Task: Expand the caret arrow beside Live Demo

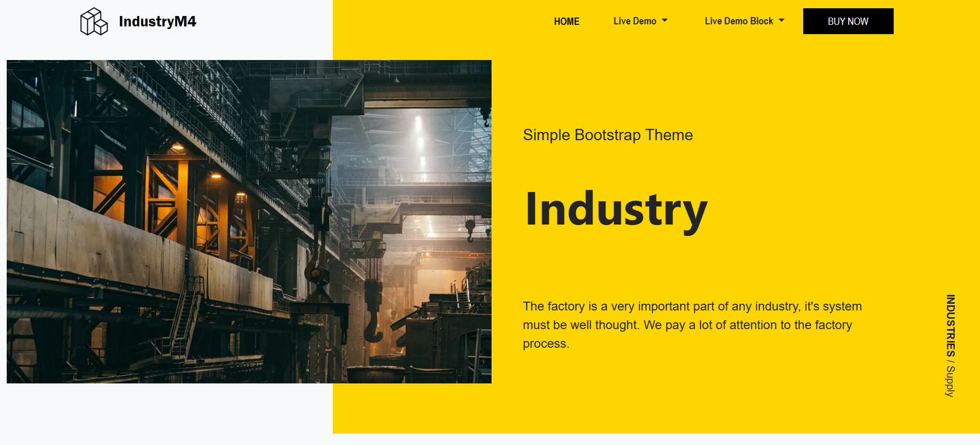Action: pyautogui.click(x=665, y=21)
